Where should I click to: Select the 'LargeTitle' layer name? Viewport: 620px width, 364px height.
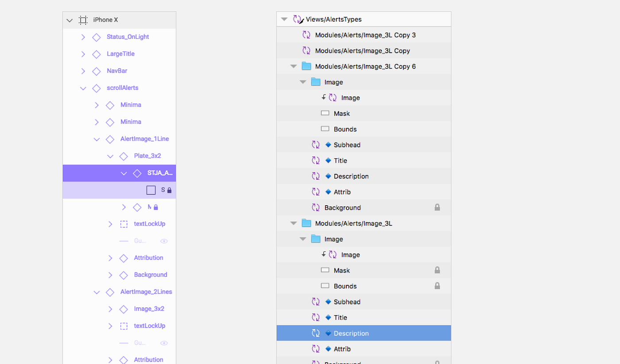[x=120, y=54]
